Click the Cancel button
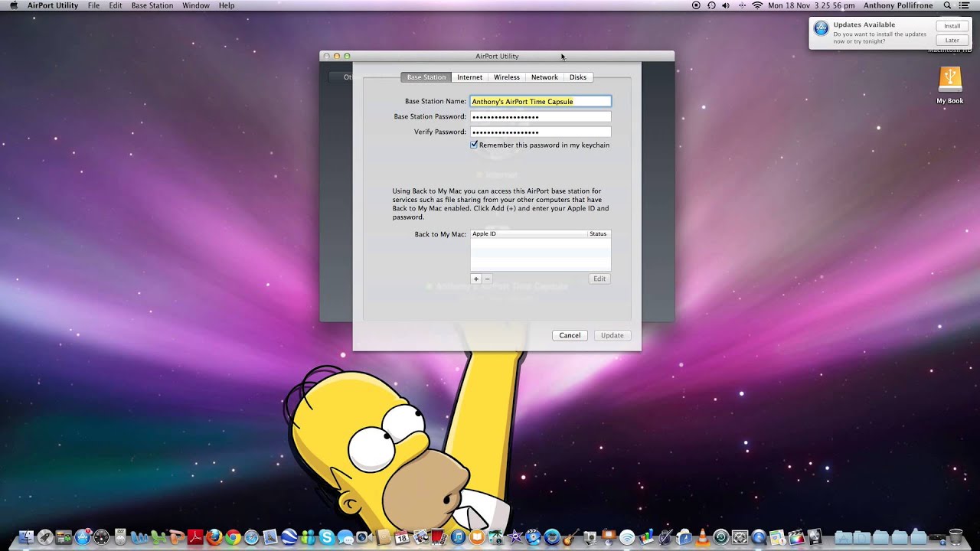The width and height of the screenshot is (980, 551). (570, 335)
